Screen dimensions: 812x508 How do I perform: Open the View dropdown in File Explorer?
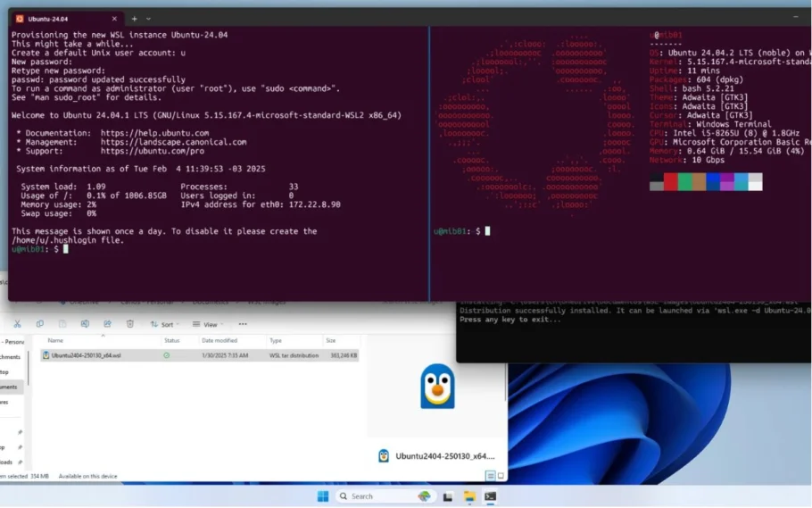point(208,324)
